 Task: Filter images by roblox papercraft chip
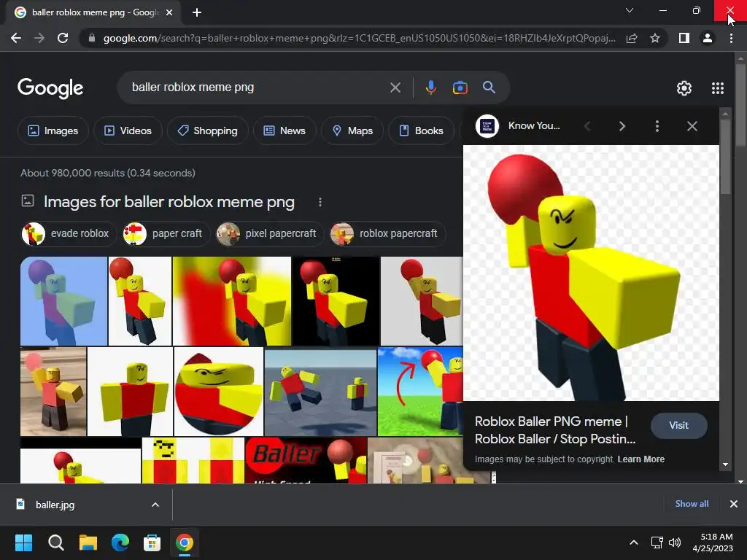[388, 234]
